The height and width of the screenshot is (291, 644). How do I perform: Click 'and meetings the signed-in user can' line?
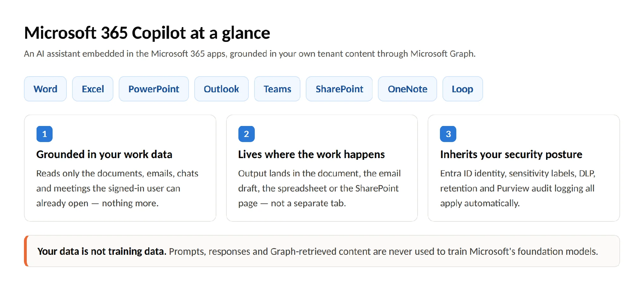tap(108, 188)
